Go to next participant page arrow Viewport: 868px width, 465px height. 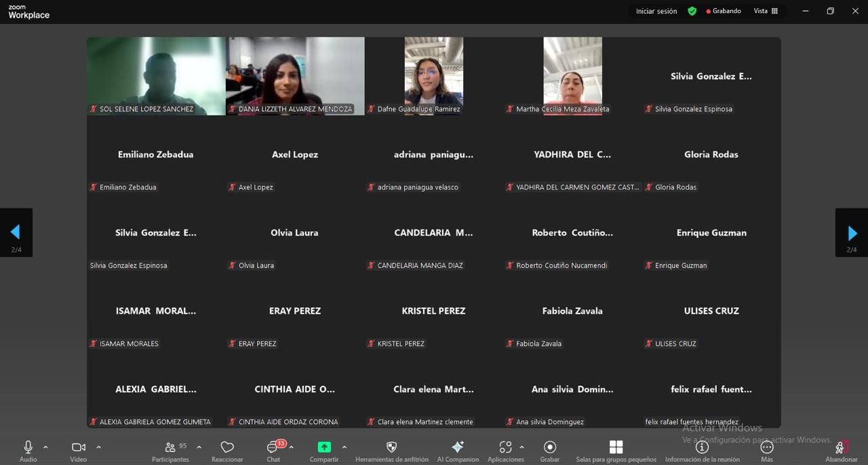(x=852, y=233)
